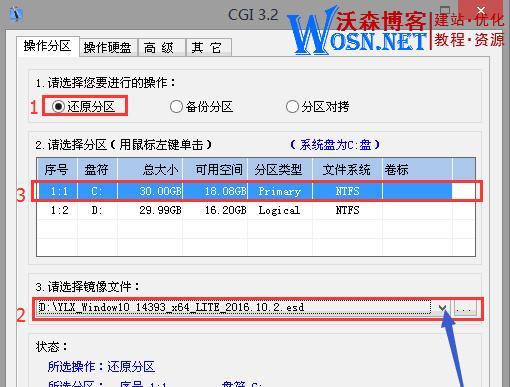Click the CGI app icon in title bar
Image resolution: width=510 pixels, height=387 pixels.
tap(16, 14)
